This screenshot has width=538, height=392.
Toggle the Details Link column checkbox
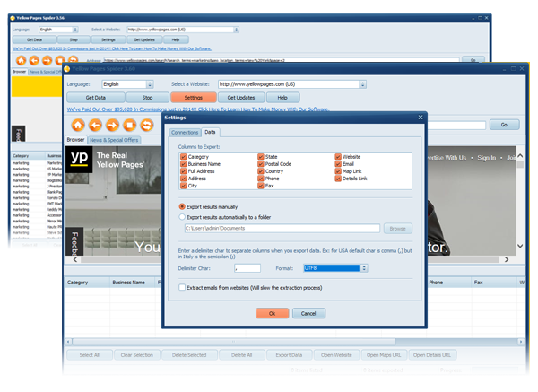click(338, 179)
